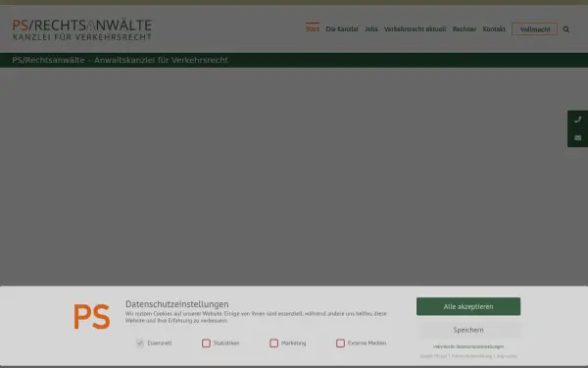Go to the Jobs menu item
The image size is (588, 368).
pos(371,28)
